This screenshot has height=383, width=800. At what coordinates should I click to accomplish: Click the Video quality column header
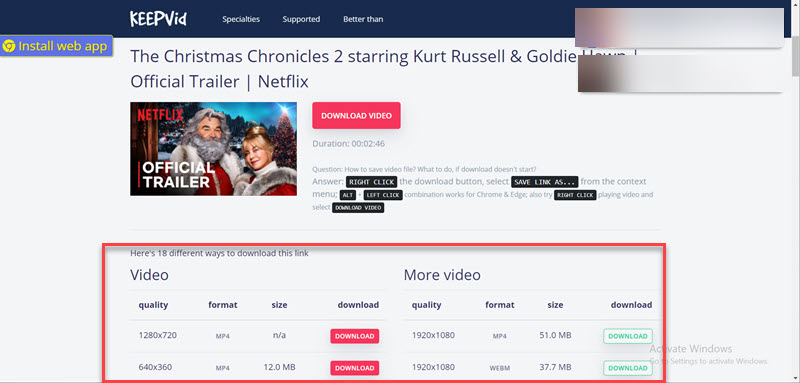[153, 305]
